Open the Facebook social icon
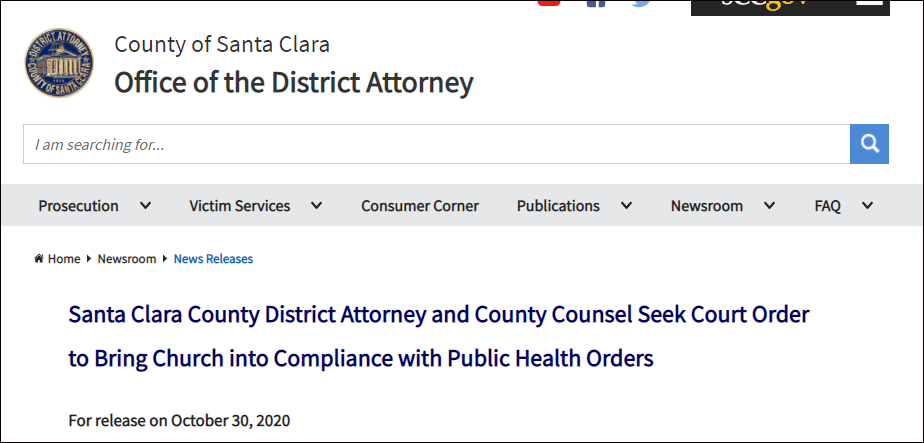This screenshot has width=924, height=443. [x=596, y=3]
